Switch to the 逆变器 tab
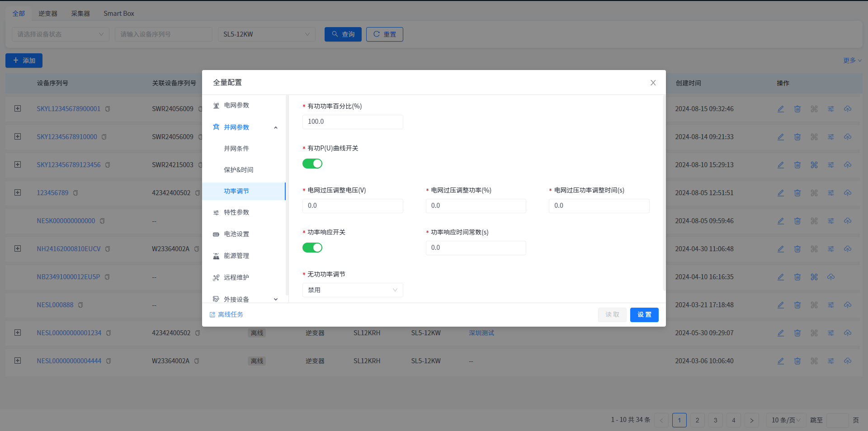Viewport: 868px width, 431px height. pos(48,14)
